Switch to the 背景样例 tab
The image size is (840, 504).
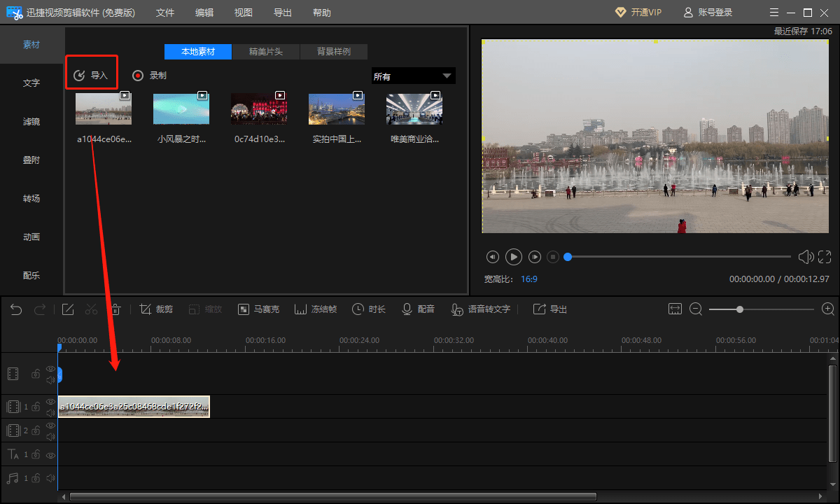pyautogui.click(x=334, y=52)
